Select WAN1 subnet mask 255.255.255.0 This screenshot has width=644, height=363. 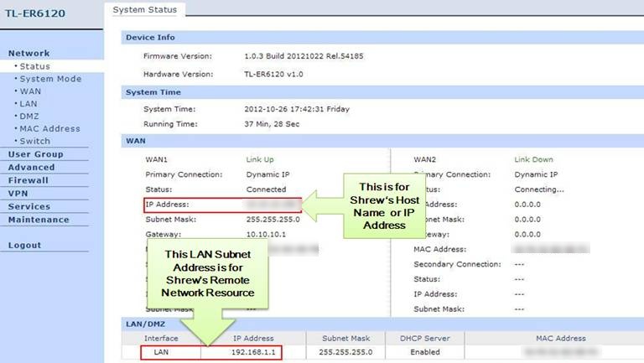pos(273,220)
